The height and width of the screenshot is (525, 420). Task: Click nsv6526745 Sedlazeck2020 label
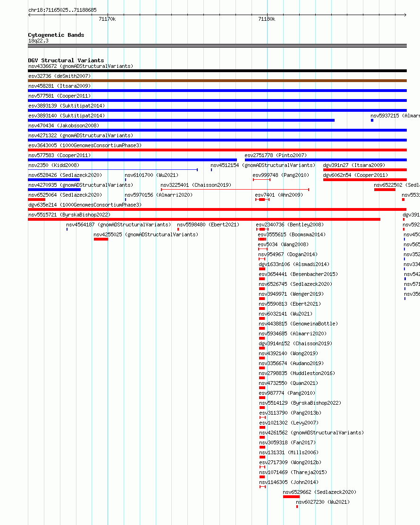coord(296,284)
